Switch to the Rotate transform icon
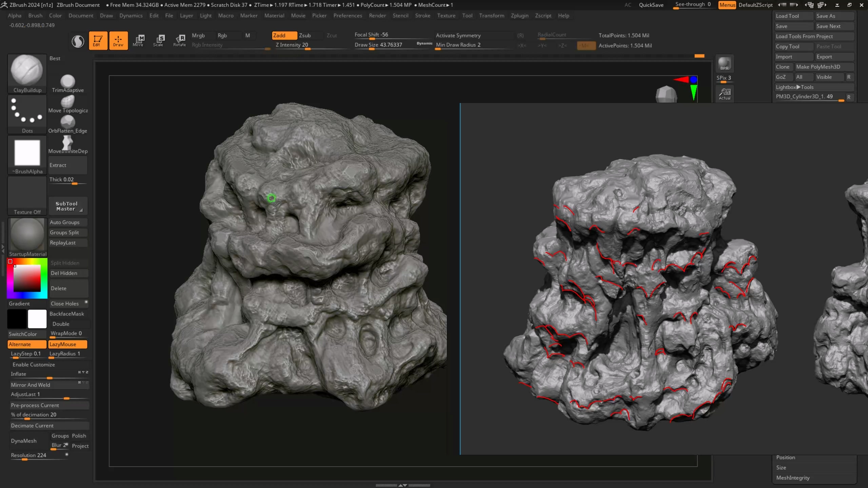The height and width of the screenshot is (488, 868). 179,41
